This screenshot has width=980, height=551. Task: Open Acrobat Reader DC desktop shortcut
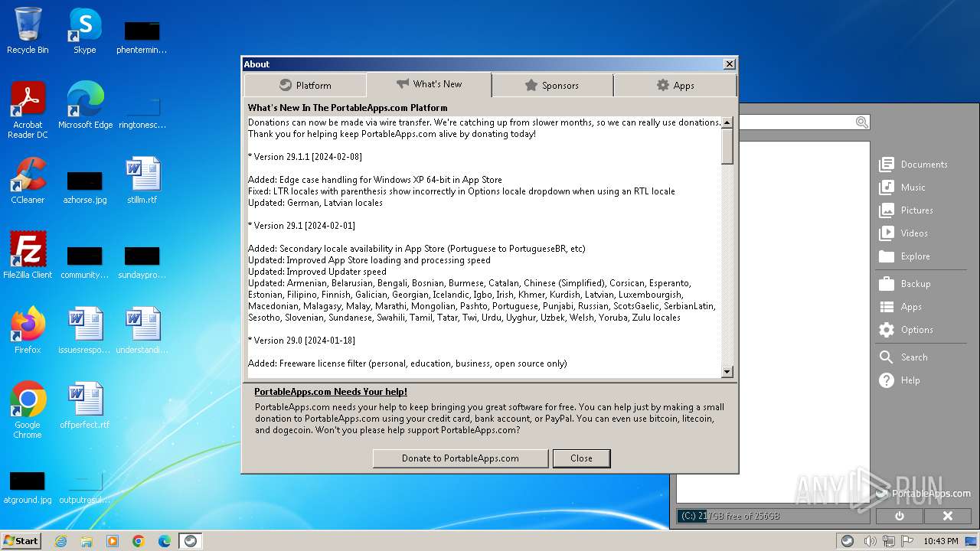pos(28,110)
